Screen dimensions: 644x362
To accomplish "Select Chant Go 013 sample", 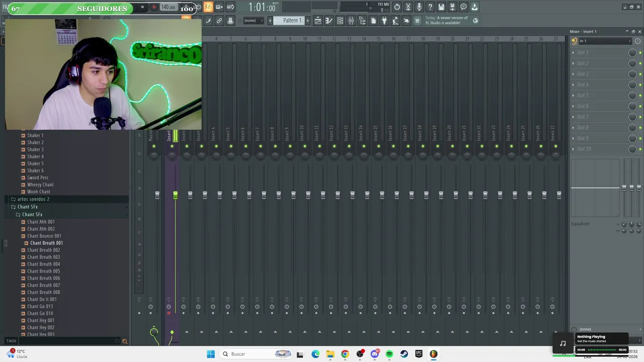I will coord(40,306).
